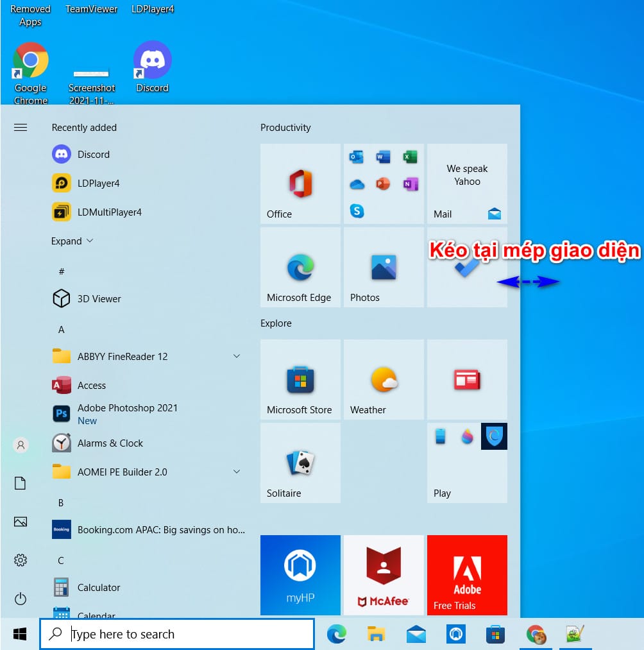Open File Explorer from the taskbar
644x650 pixels.
click(376, 634)
